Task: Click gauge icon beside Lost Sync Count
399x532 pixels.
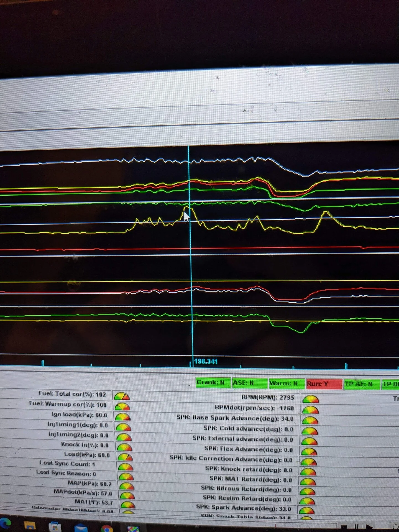Action: click(126, 467)
